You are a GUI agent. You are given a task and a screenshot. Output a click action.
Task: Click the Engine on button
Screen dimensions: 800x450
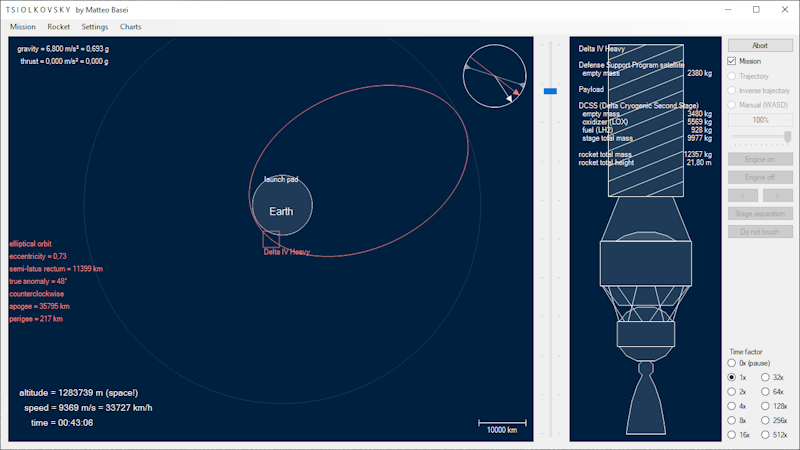click(760, 159)
